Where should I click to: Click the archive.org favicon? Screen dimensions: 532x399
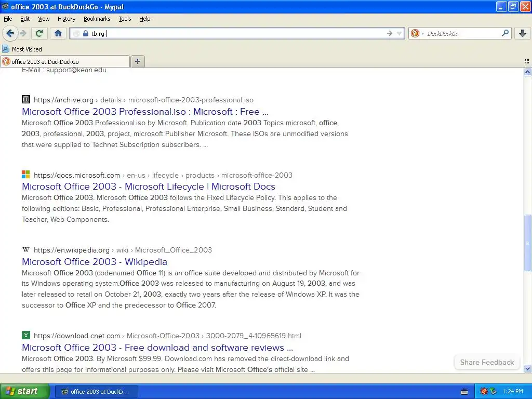point(26,99)
